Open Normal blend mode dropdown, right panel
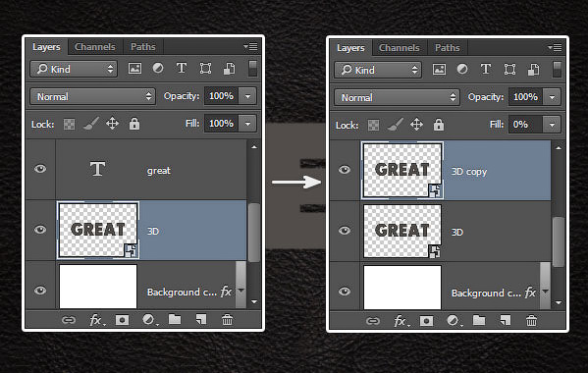Viewport: 588px width, 373px height. [397, 98]
